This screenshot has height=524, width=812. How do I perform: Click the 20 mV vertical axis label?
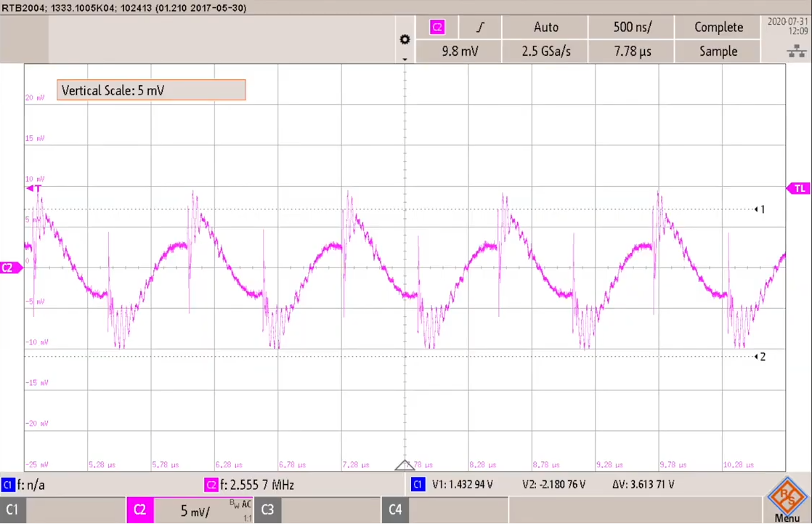click(x=35, y=97)
